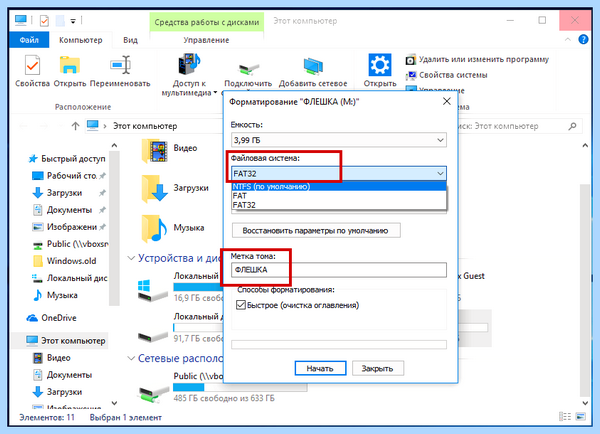600x434 pixels.
Task: Open the Видео folder icon
Action: tap(155, 151)
